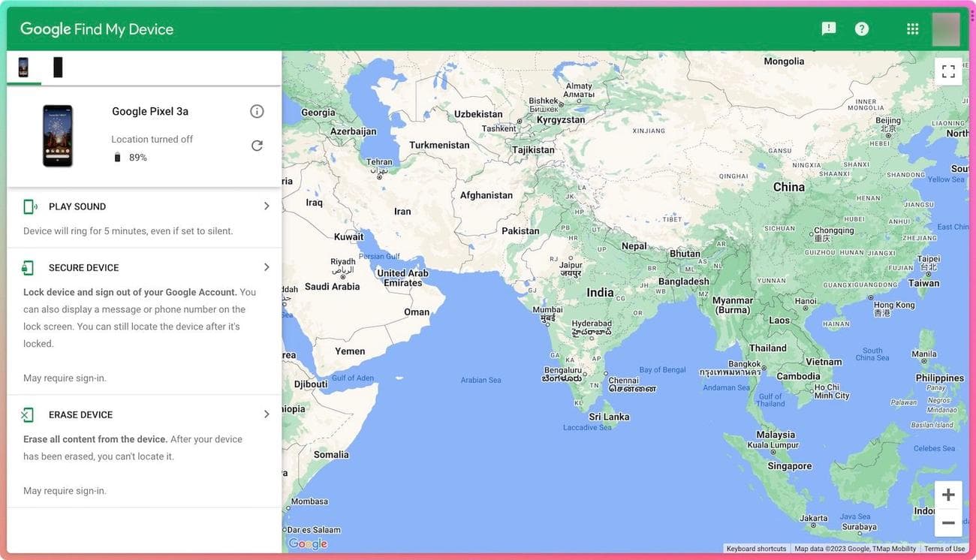976x560 pixels.
Task: Expand the Erase Device section
Action: (x=267, y=414)
